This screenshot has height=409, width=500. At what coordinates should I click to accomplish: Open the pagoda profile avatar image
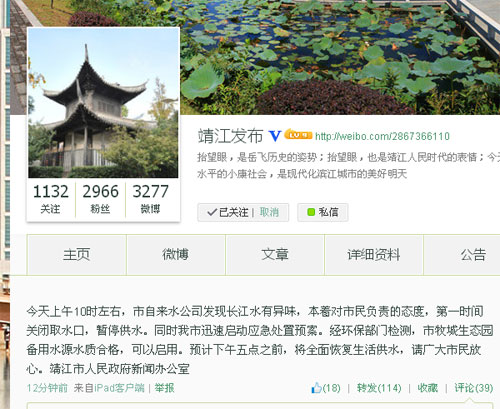[x=103, y=103]
